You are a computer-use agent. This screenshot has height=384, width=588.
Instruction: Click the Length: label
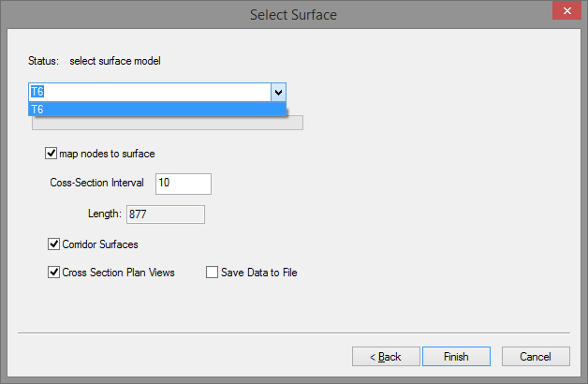coord(105,214)
